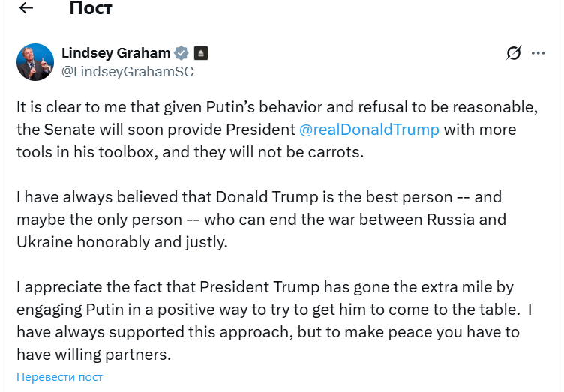
Task: Click the blue verified checkmark badge
Action: pyautogui.click(x=181, y=53)
